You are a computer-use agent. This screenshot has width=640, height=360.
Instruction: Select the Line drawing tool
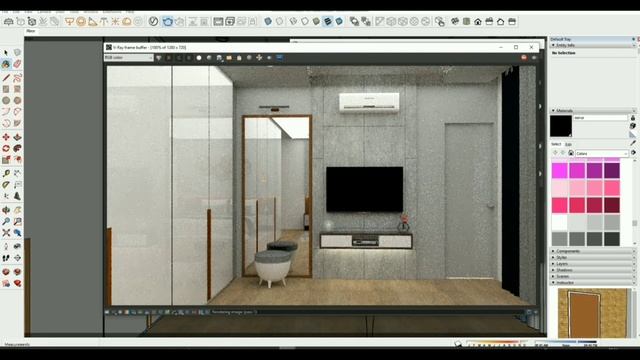tap(6, 78)
